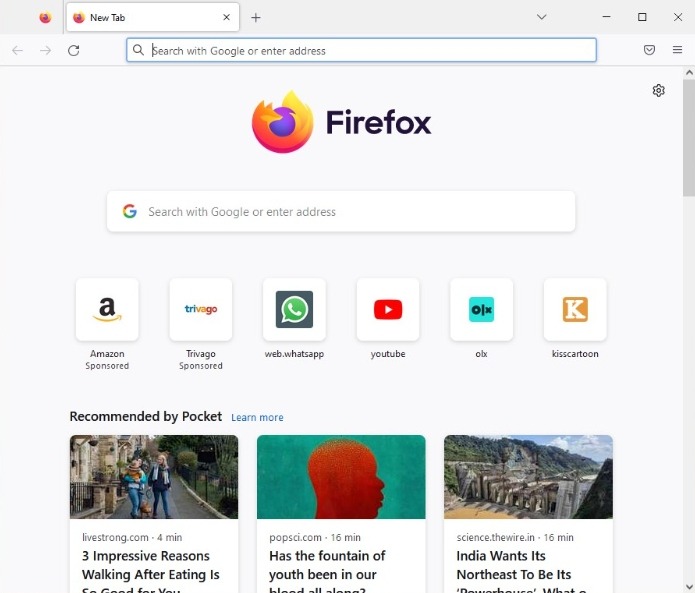Viewport: 695px width, 593px height.
Task: Click the 'Recommended by Pocket' heading
Action: click(x=145, y=416)
